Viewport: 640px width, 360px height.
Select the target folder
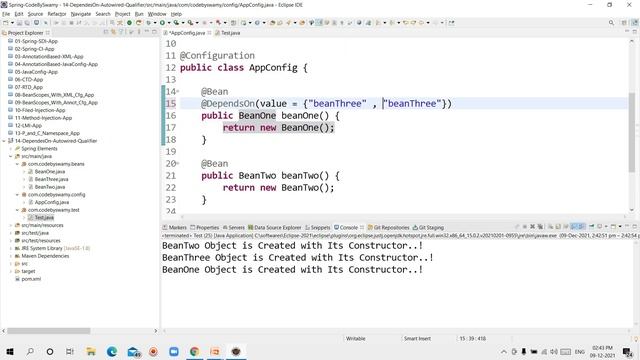pyautogui.click(x=24, y=271)
